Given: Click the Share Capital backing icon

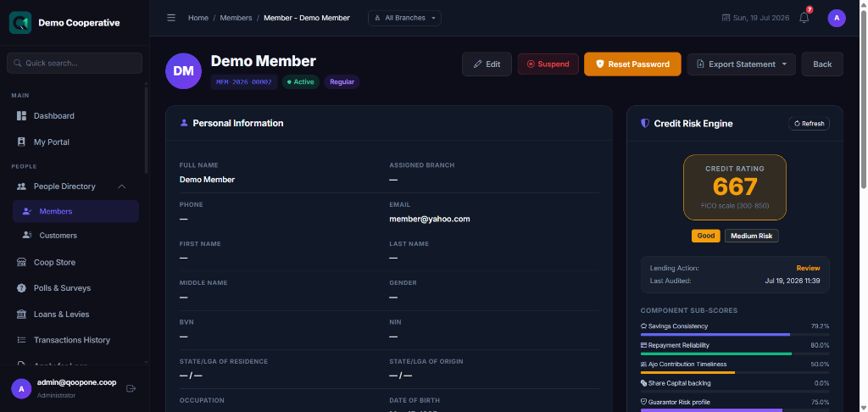Looking at the screenshot, I should 644,383.
